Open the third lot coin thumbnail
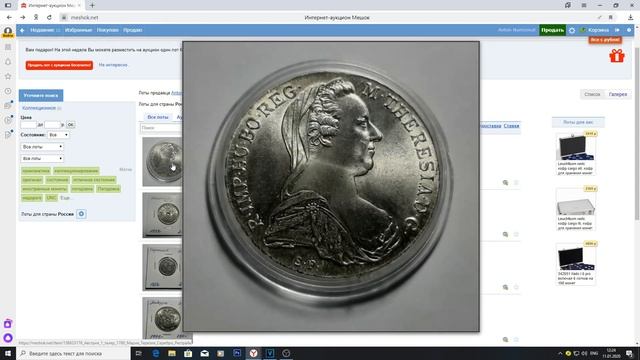The height and width of the screenshot is (360, 640). click(x=163, y=267)
